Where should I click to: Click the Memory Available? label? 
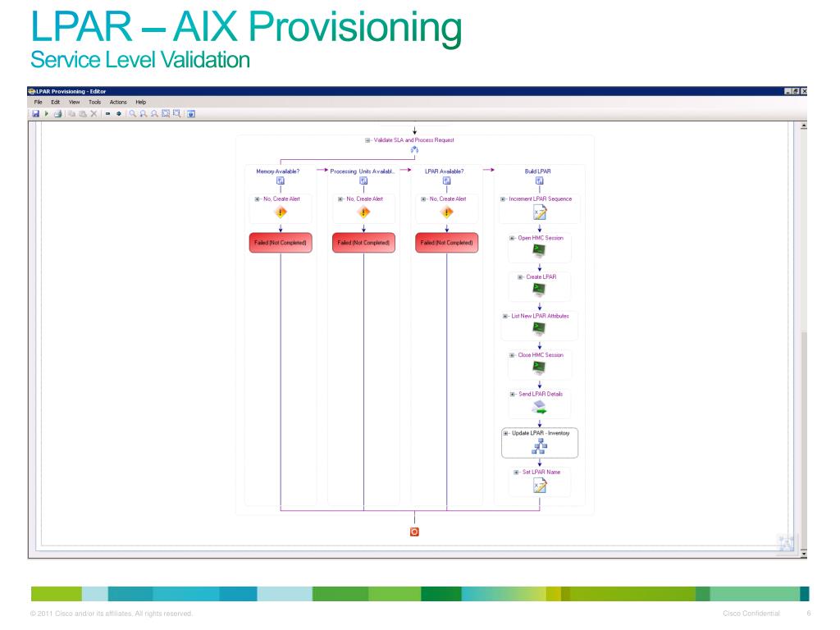[277, 171]
